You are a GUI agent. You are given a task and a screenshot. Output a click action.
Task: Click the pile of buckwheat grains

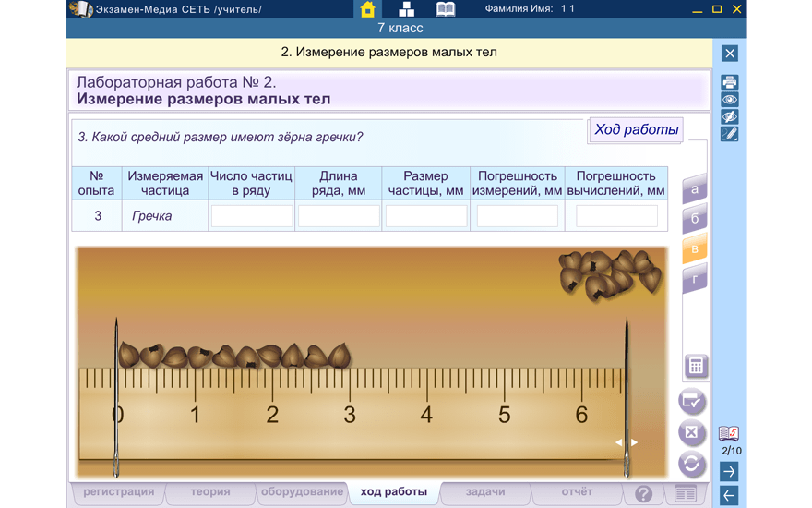pos(610,274)
